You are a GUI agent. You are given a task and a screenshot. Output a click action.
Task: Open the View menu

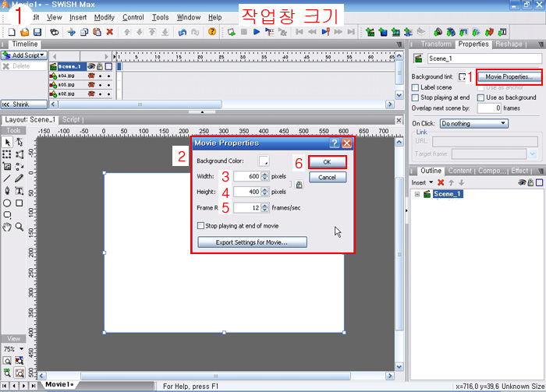(55, 17)
